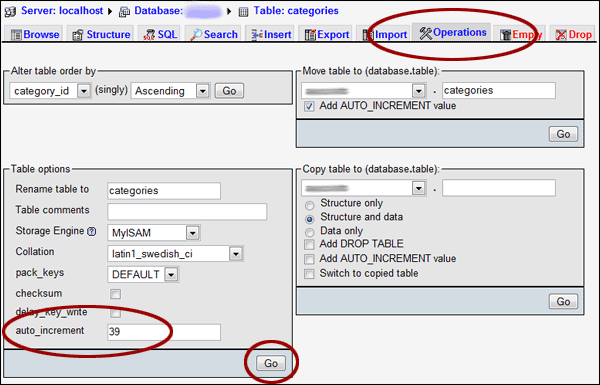Go to the Search tab

(x=213, y=34)
